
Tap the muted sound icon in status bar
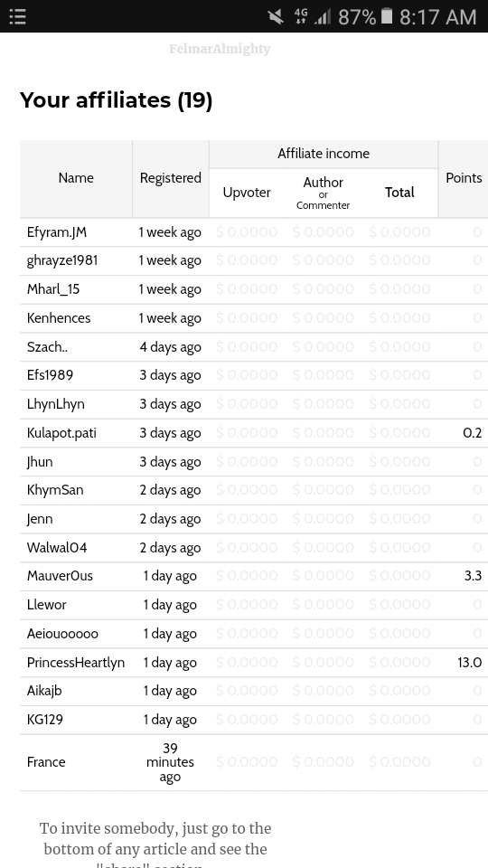pos(276,16)
